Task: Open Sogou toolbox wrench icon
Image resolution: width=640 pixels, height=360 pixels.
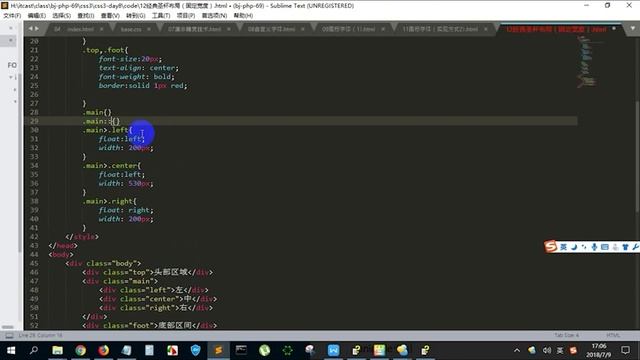Action: (636, 247)
